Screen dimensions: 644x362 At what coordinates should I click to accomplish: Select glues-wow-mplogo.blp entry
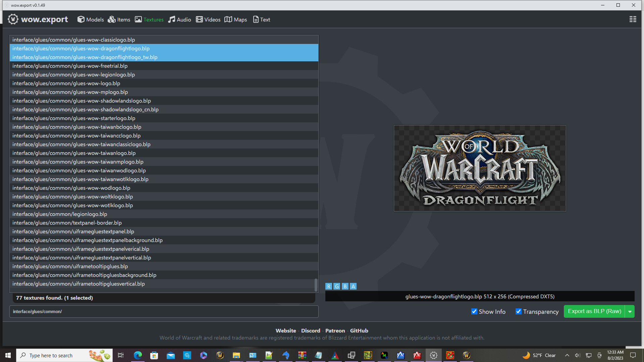164,92
